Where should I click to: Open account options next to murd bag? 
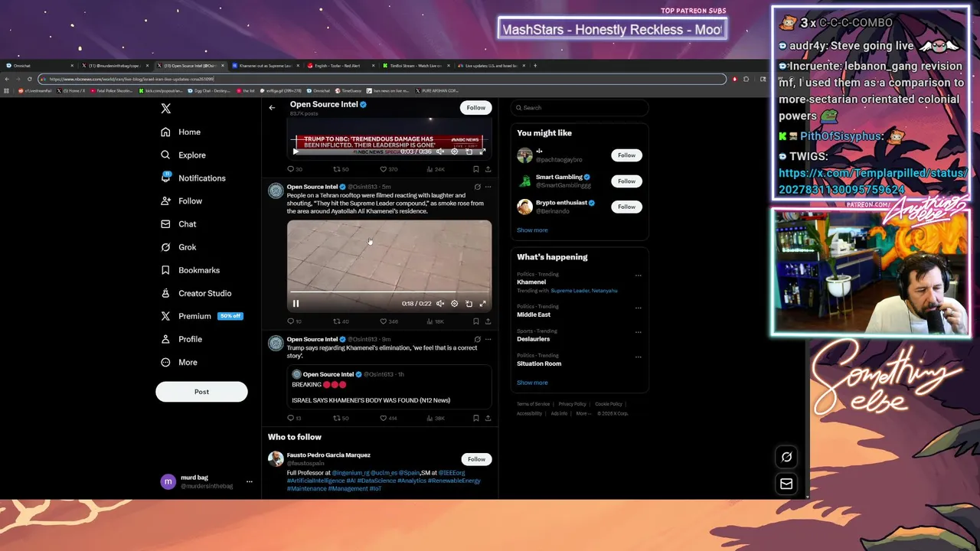(x=249, y=481)
